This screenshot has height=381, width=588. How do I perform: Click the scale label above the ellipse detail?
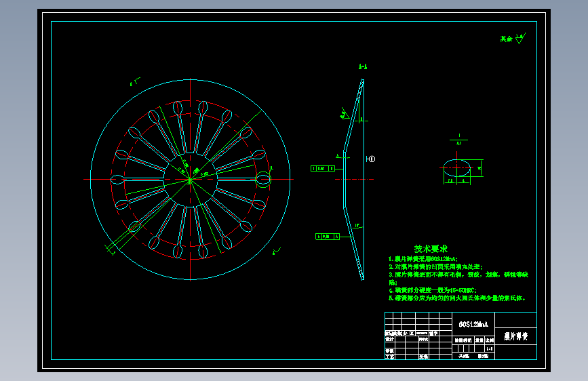pos(458,140)
